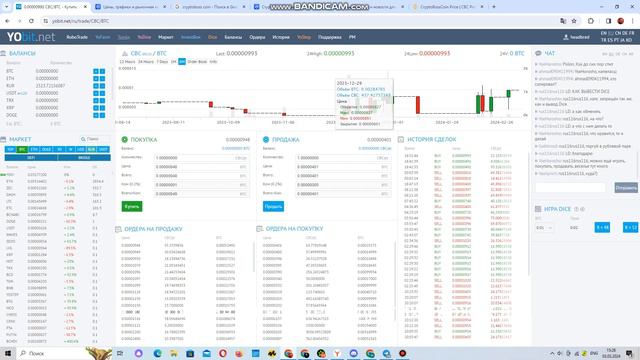640x360 pixels.
Task: Click the browser bookmark star icon
Action: coord(574,21)
